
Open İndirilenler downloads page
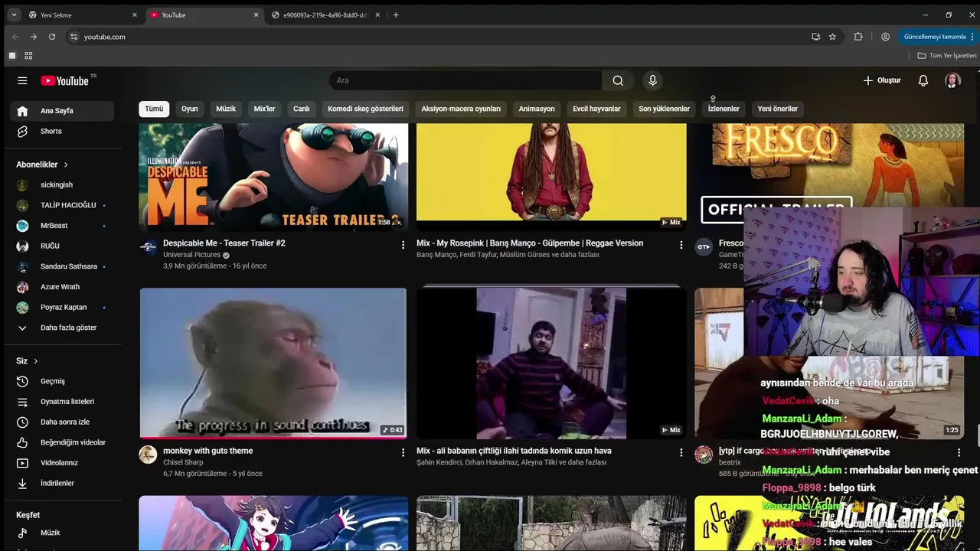pos(62,484)
